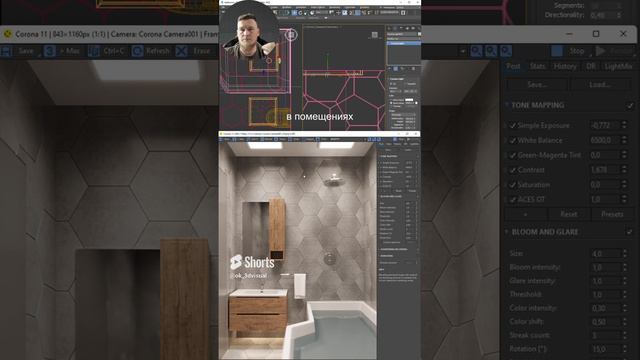This screenshot has height=360, width=640.
Task: Click the Contrast 1,678 value field
Action: coord(604,170)
